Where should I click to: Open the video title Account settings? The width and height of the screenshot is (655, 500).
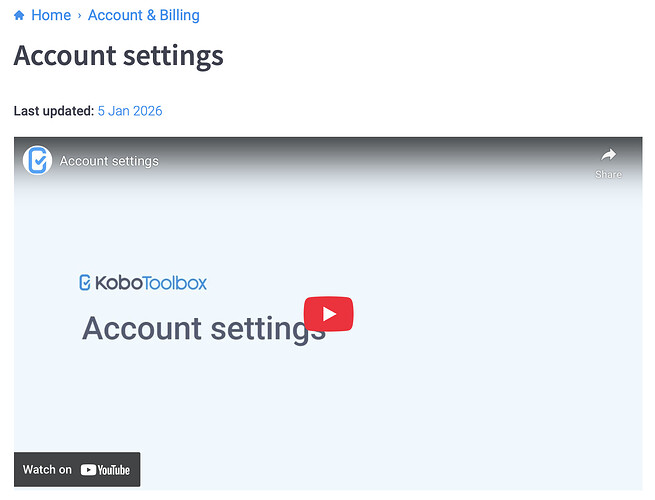click(x=109, y=161)
